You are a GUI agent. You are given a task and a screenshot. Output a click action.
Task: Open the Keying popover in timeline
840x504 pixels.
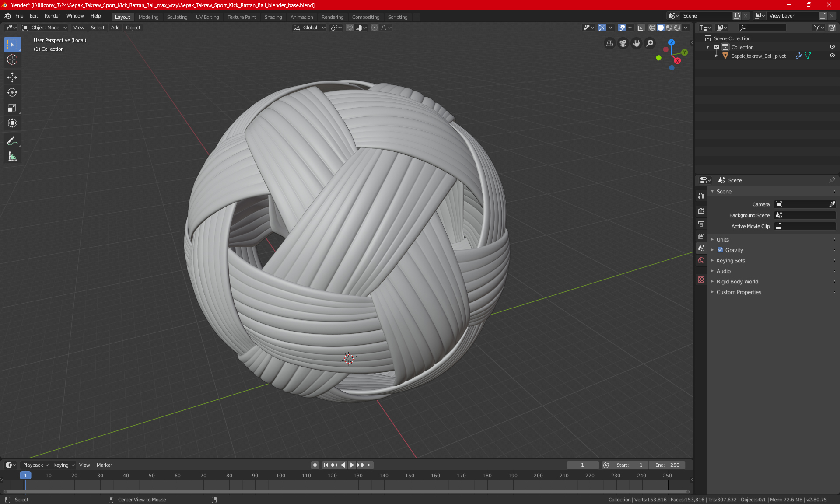coord(63,465)
